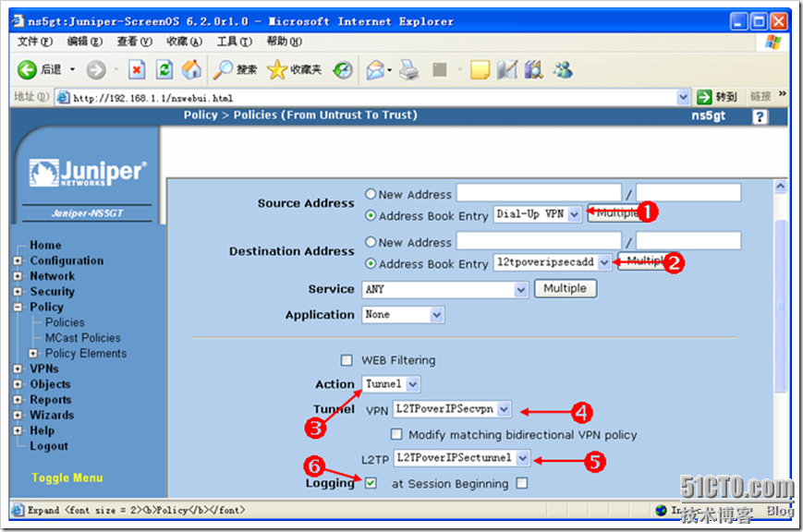
Task: Click the yellow note toolbar icon
Action: click(x=480, y=69)
